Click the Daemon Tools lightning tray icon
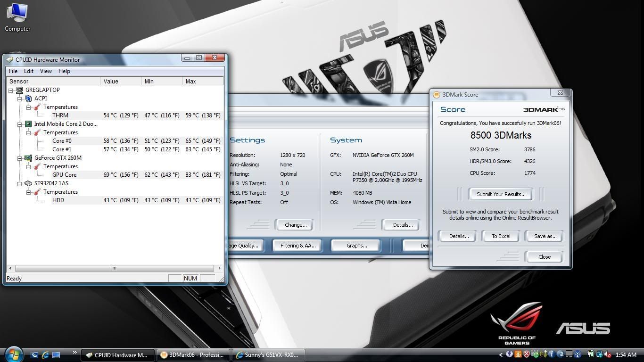Viewport: 644px width, 362px height. coord(510,354)
